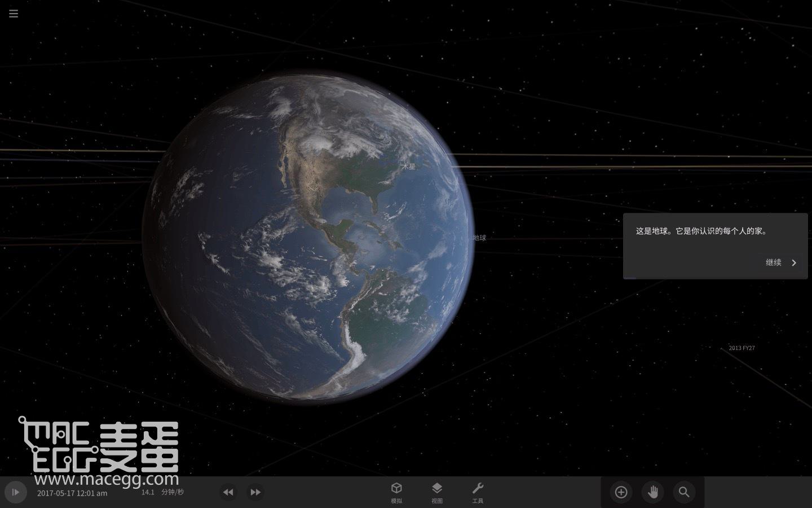812x508 pixels.
Task: Click the chevron arrow beside 继续
Action: (x=794, y=262)
